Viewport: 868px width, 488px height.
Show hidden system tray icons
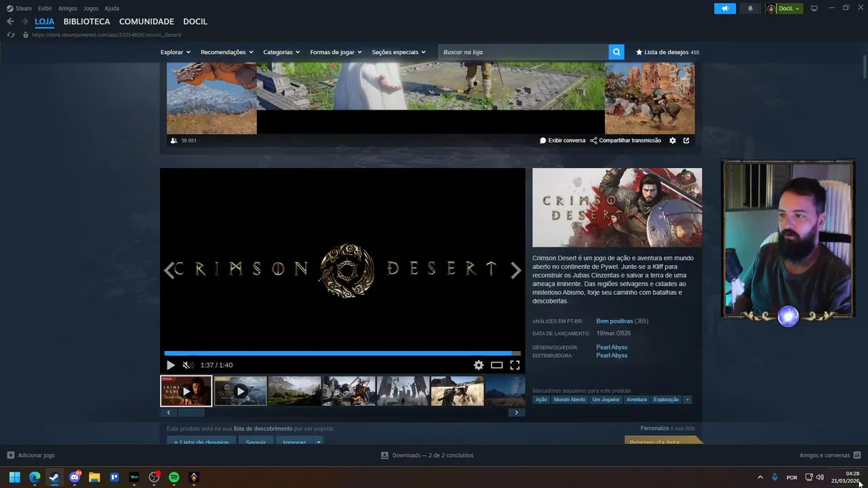(760, 477)
